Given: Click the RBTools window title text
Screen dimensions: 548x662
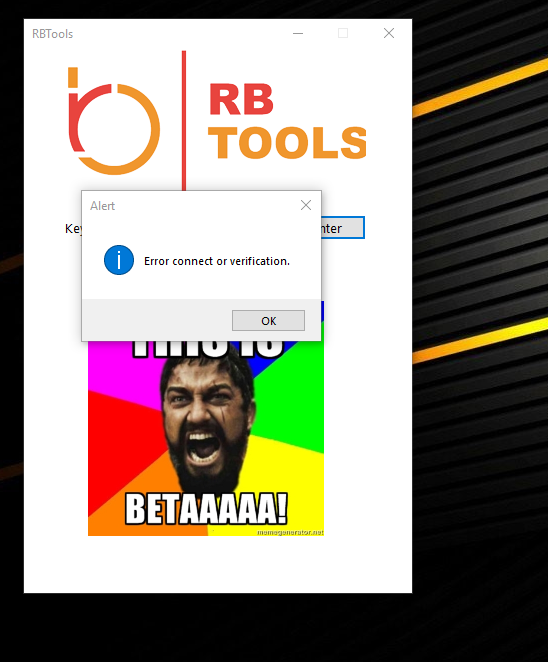Looking at the screenshot, I should (x=52, y=34).
